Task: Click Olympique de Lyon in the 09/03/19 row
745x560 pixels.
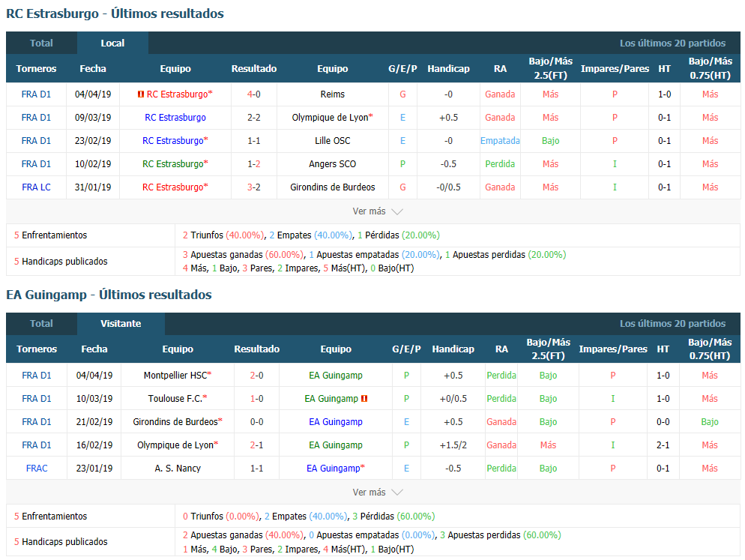Action: point(331,118)
